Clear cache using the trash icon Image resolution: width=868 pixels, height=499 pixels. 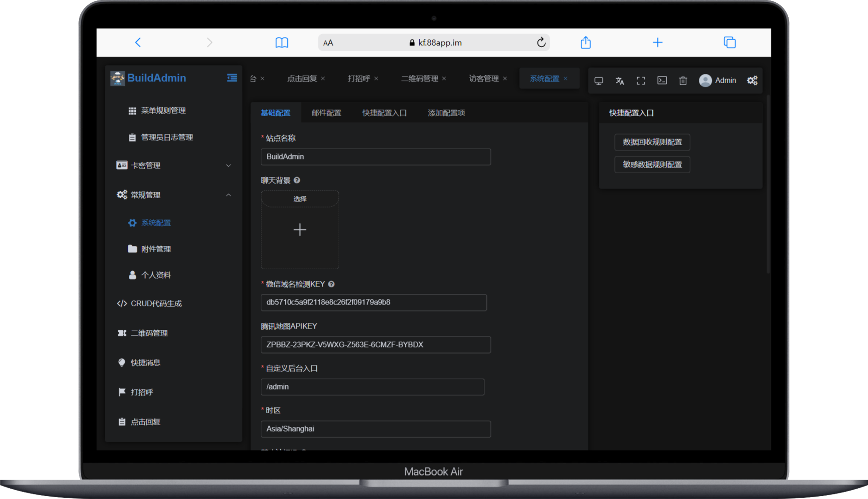pos(683,80)
